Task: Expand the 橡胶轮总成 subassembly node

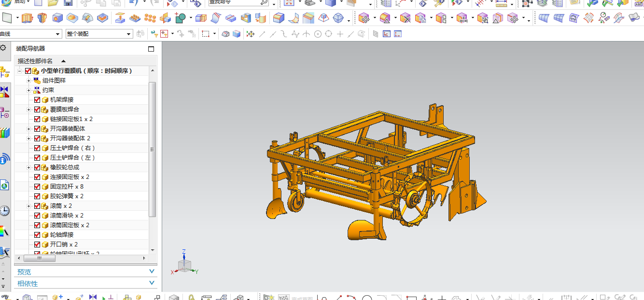Action: (28, 167)
